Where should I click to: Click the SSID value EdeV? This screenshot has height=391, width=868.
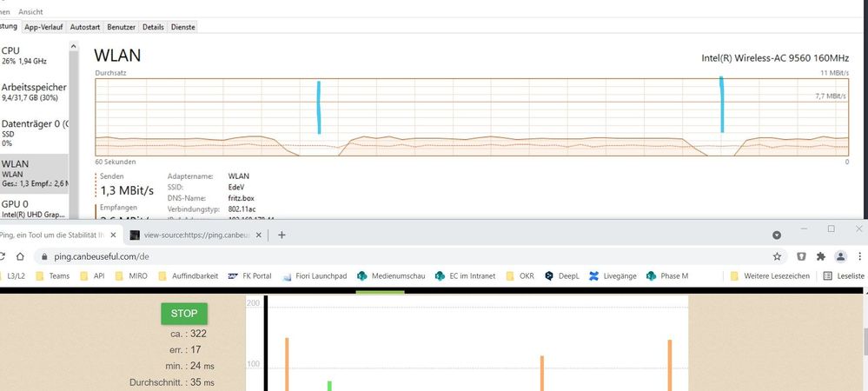click(x=235, y=187)
